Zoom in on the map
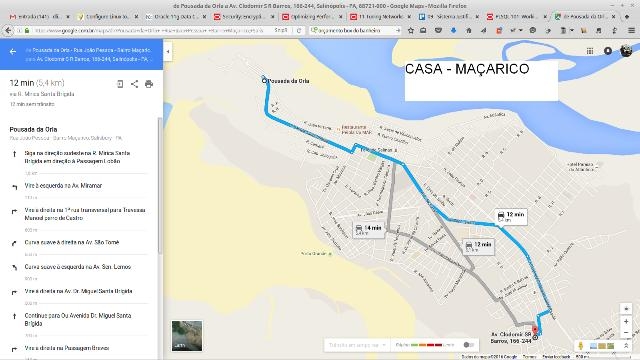The height and width of the screenshot is (360, 640). 626,322
